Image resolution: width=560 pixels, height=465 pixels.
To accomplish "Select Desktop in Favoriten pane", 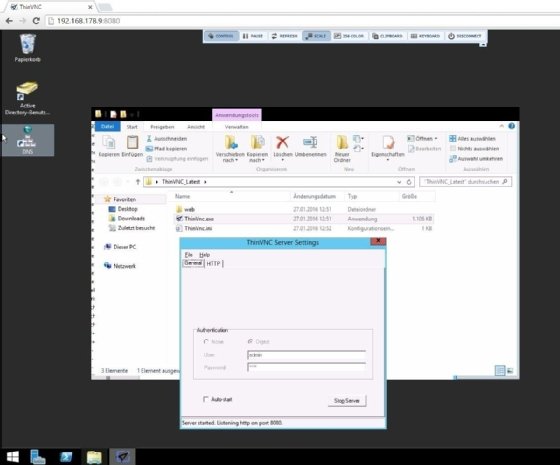I will 123,209.
